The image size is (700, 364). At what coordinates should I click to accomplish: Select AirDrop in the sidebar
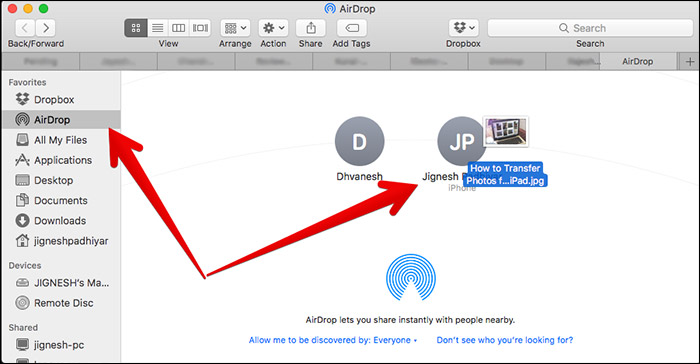(61, 120)
